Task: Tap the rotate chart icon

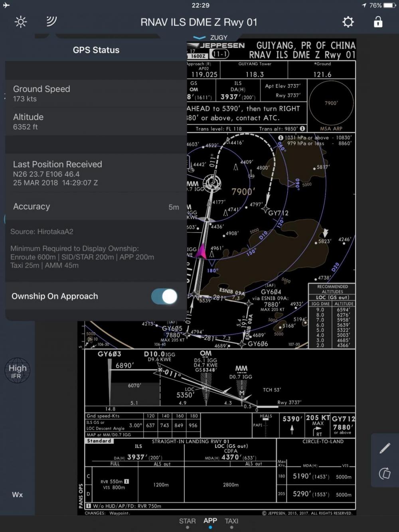Action: 385,473
